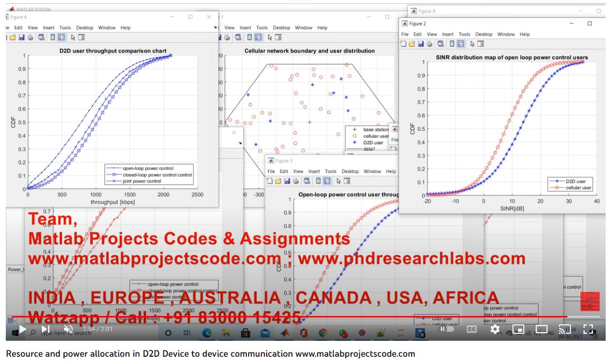Play the video
The image size is (611, 364).
coord(22,329)
